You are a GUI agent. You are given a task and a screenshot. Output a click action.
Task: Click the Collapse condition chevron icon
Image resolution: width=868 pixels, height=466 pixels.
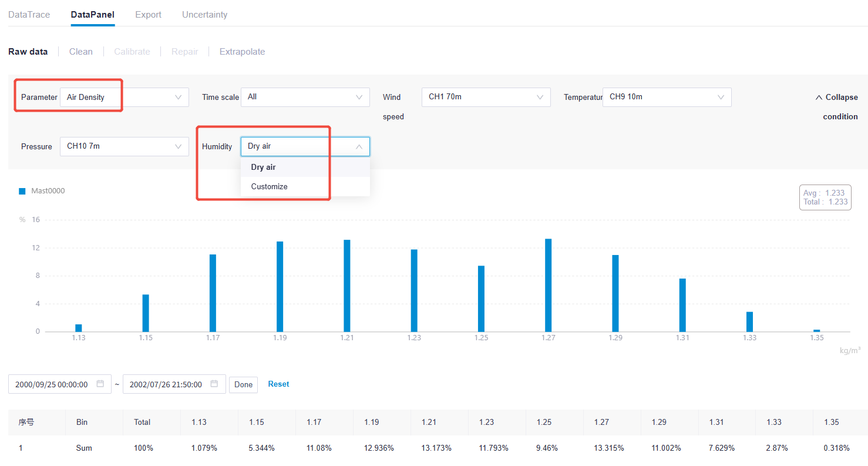819,98
